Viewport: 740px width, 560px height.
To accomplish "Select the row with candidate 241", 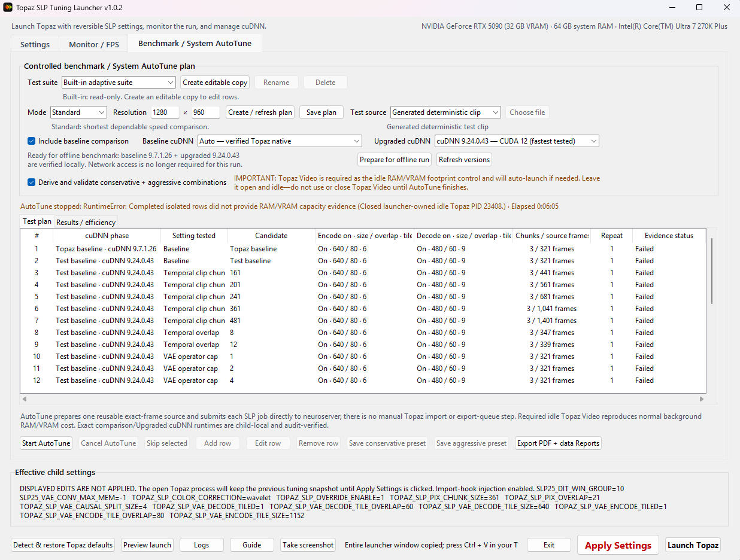I will tap(363, 297).
